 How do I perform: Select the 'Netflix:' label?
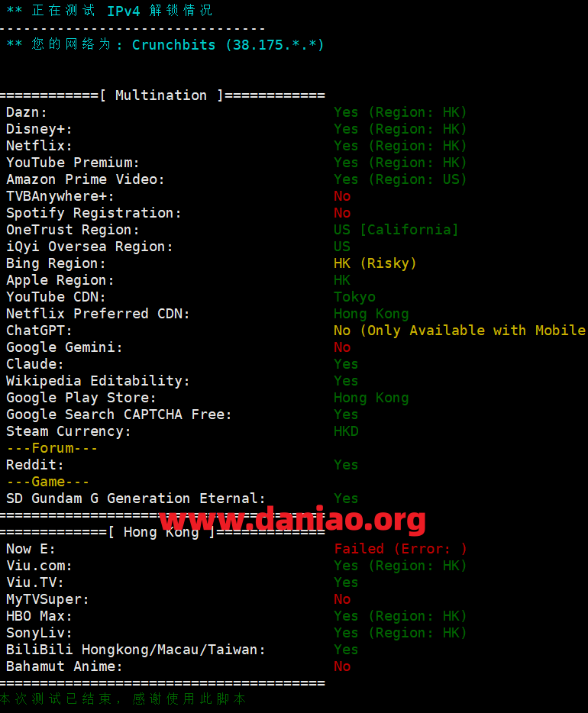[39, 146]
